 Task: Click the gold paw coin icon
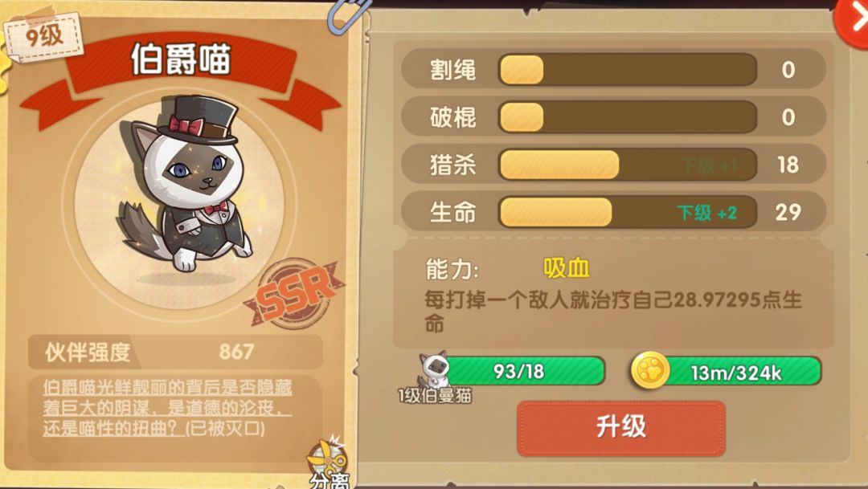650,370
